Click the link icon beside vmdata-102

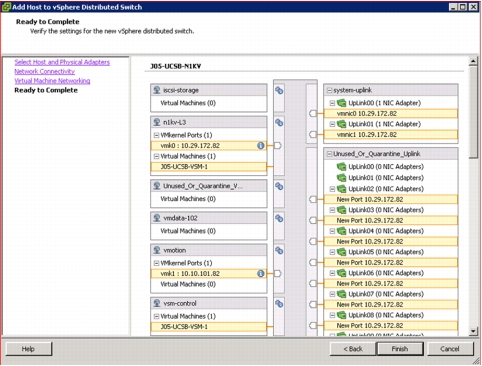279,218
